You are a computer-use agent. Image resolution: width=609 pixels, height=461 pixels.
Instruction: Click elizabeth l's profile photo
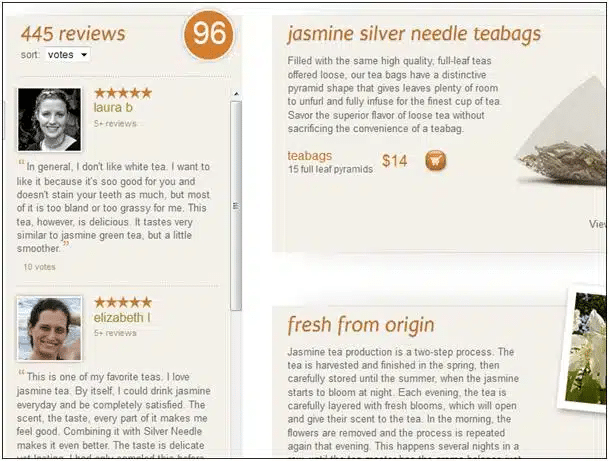click(49, 329)
